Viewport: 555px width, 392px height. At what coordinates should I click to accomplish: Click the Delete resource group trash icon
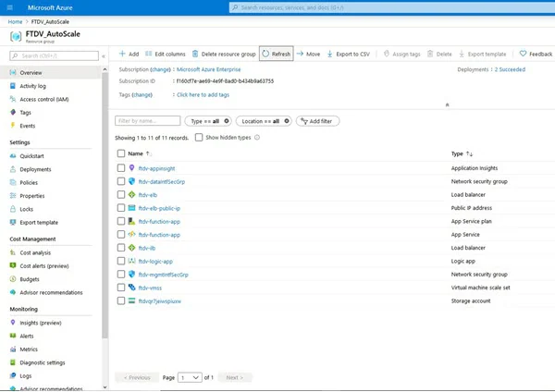195,54
